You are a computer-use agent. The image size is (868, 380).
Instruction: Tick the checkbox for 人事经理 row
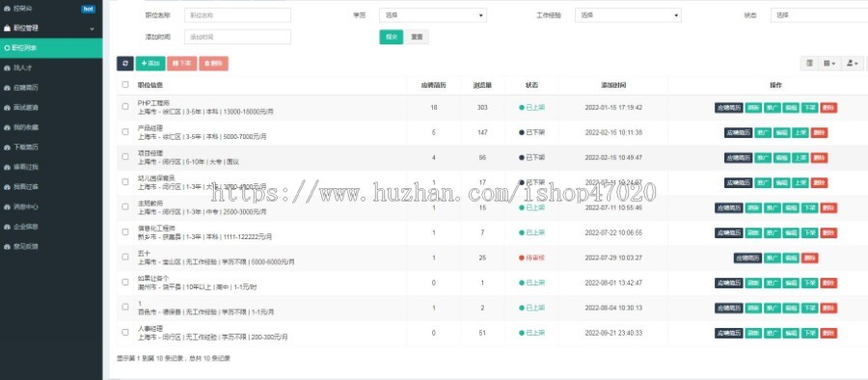point(125,333)
